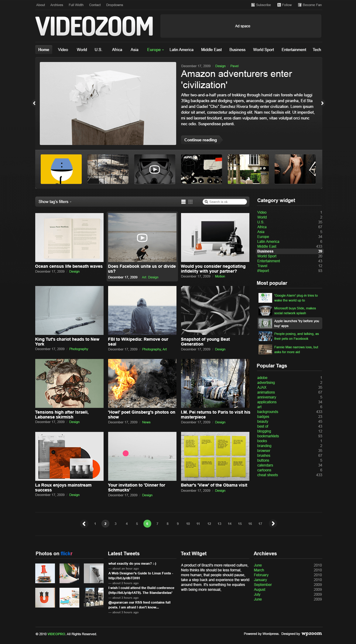The height and width of the screenshot is (644, 356).
Task: Open the Ocean census life post image
Action: 69,238
